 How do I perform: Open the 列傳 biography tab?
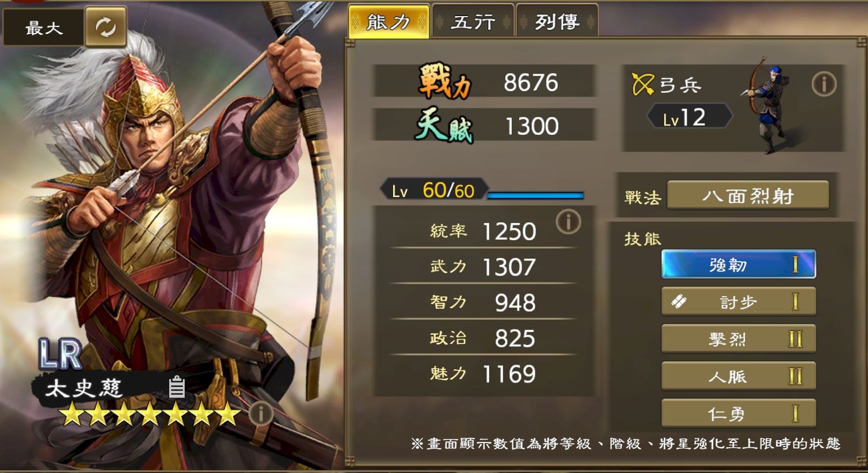tap(557, 22)
